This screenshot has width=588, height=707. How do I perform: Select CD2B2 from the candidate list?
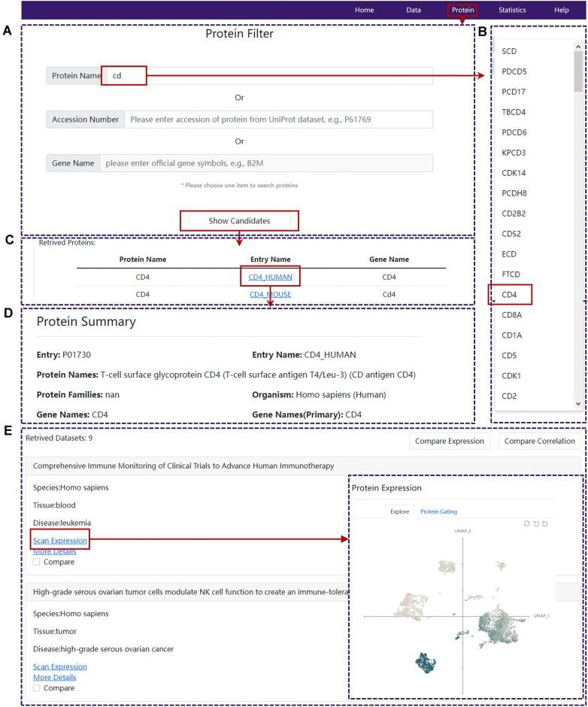[514, 214]
